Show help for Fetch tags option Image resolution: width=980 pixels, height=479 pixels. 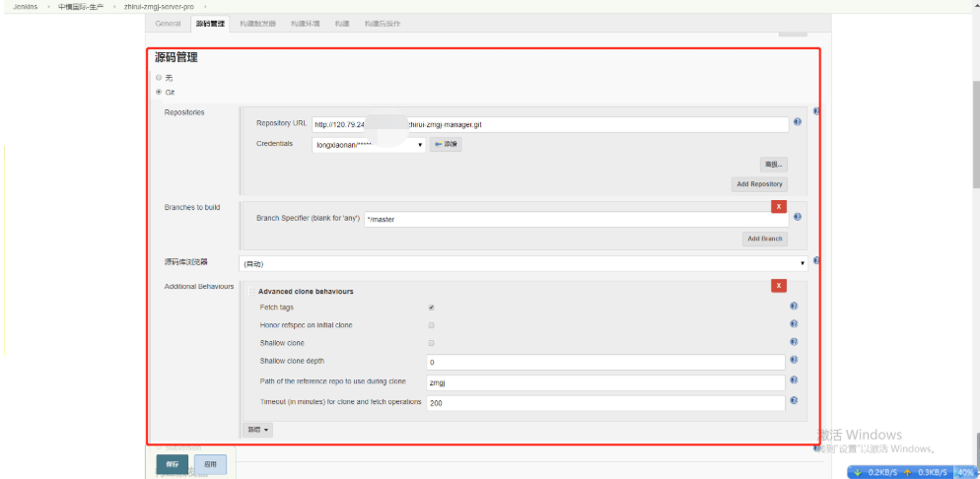coord(794,306)
